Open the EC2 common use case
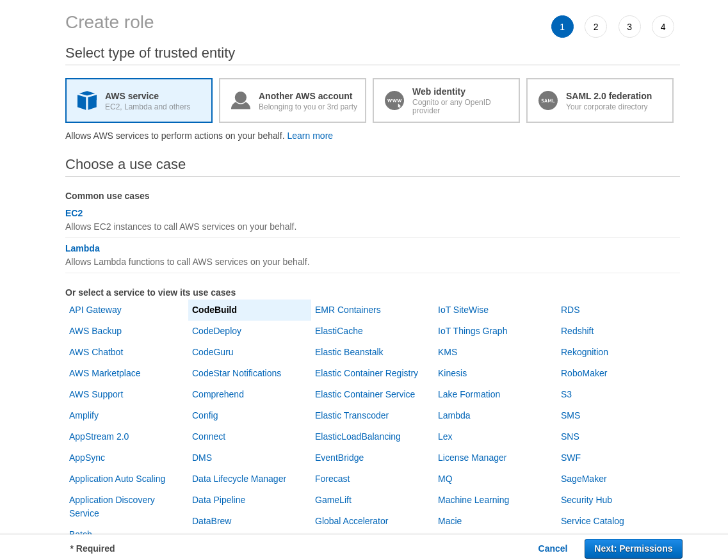The image size is (728, 560). pyautogui.click(x=74, y=213)
